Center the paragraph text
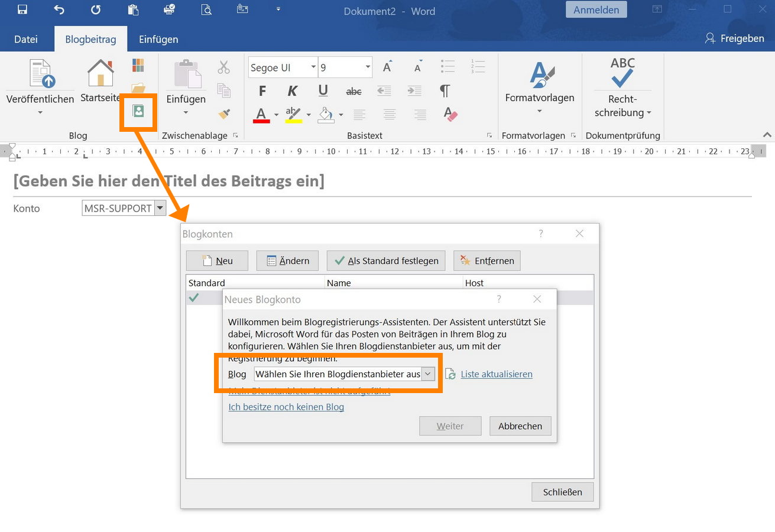The width and height of the screenshot is (775, 532). 389,114
